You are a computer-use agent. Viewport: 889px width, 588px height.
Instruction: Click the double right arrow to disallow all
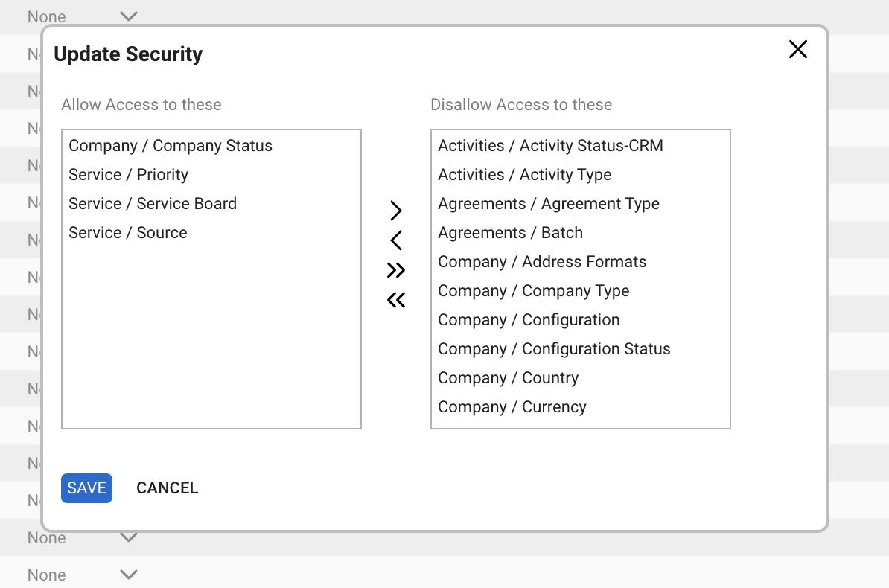(395, 270)
